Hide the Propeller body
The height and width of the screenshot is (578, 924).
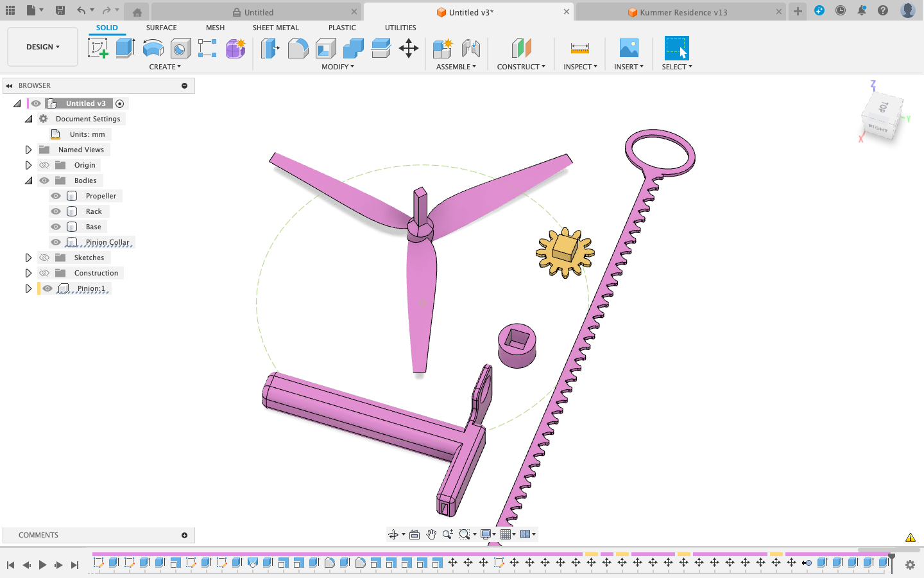(56, 195)
